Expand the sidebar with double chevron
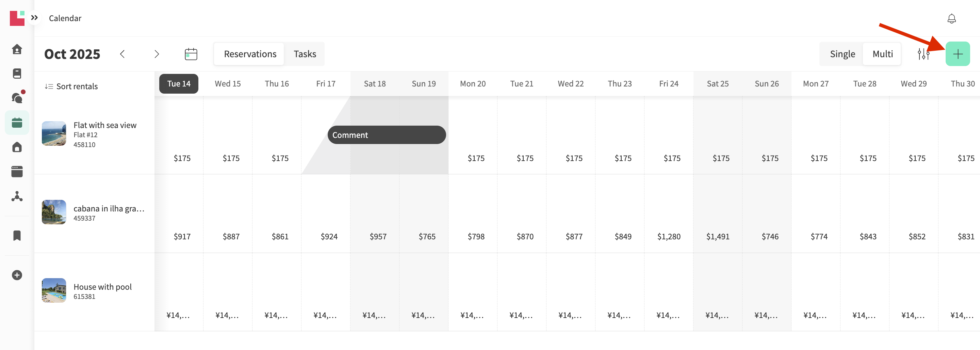This screenshot has height=350, width=980. pyautogui.click(x=35, y=17)
